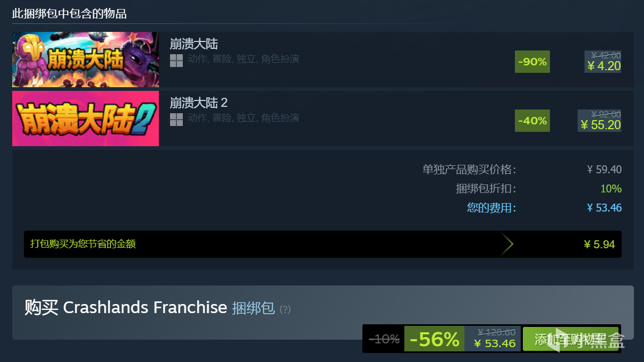
Task: Click the 捆绑包 link text
Action: (253, 307)
